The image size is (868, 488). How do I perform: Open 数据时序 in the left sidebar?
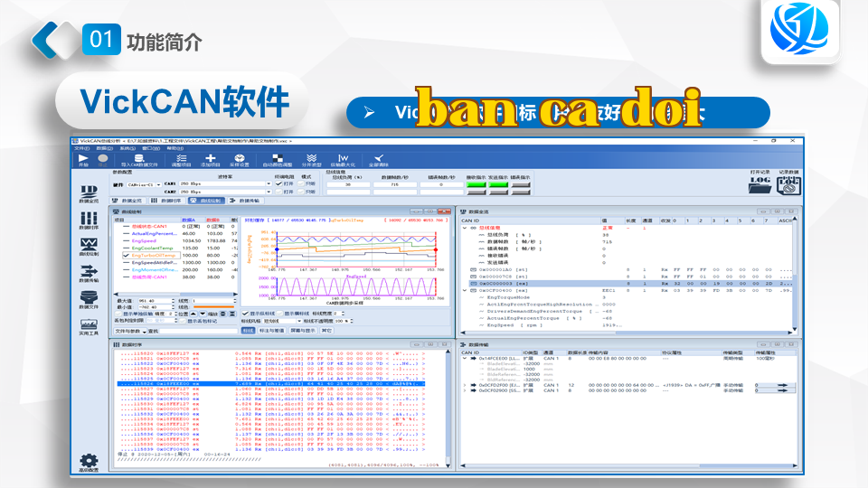(89, 221)
